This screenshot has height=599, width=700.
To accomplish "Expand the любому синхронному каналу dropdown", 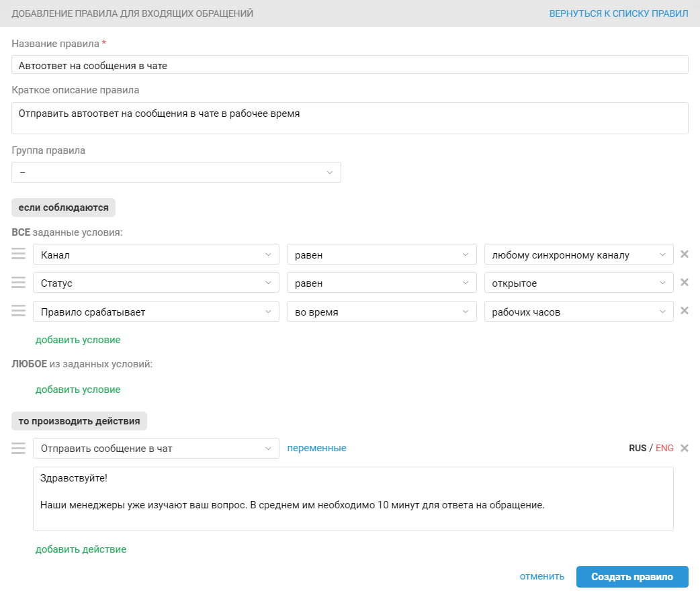I will coord(578,255).
